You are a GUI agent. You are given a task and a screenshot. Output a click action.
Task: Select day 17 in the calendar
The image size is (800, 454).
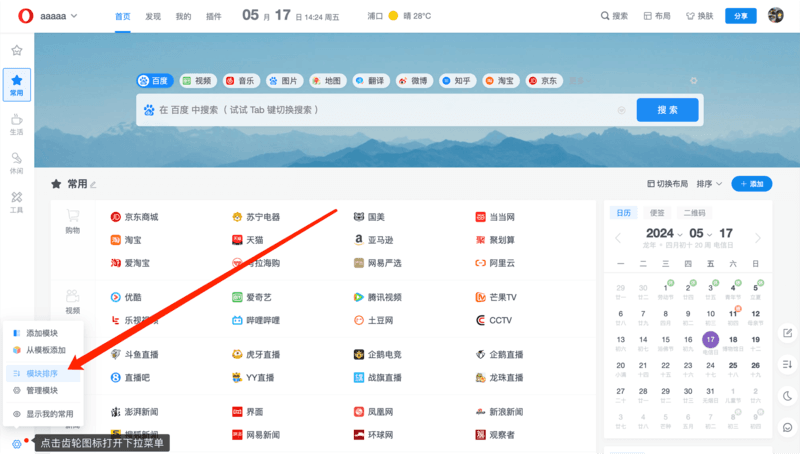pyautogui.click(x=710, y=339)
